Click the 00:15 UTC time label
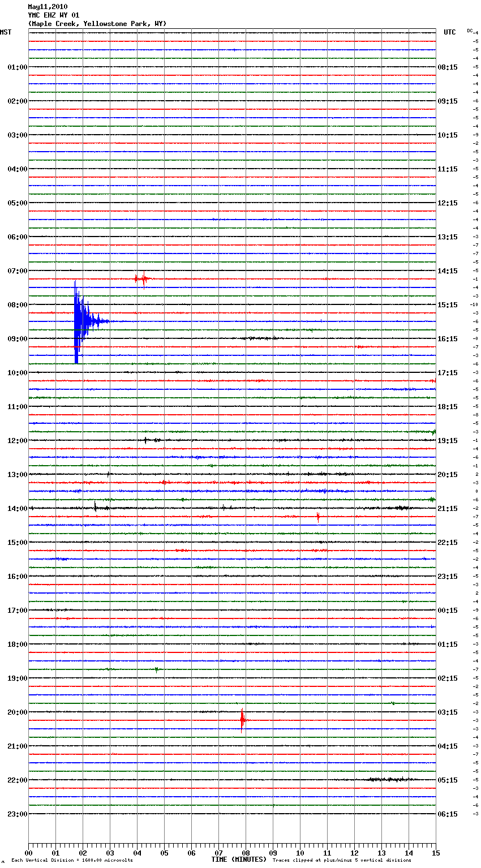The image size is (481, 868). pos(448,611)
